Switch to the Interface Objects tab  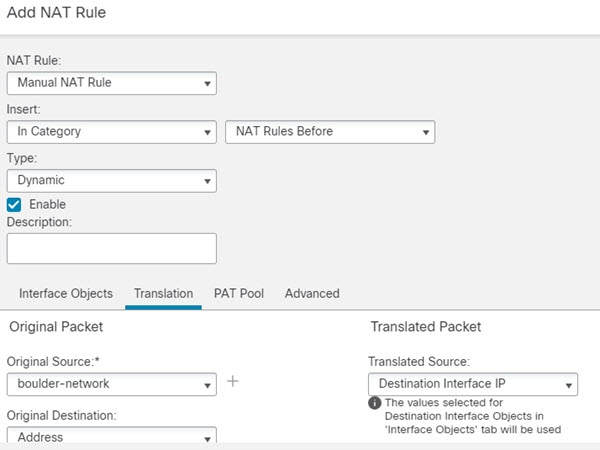pos(66,293)
